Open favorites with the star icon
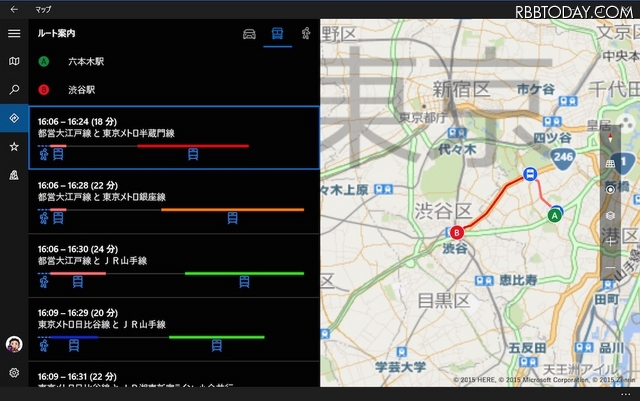Image resolution: width=640 pixels, height=401 pixels. point(14,146)
